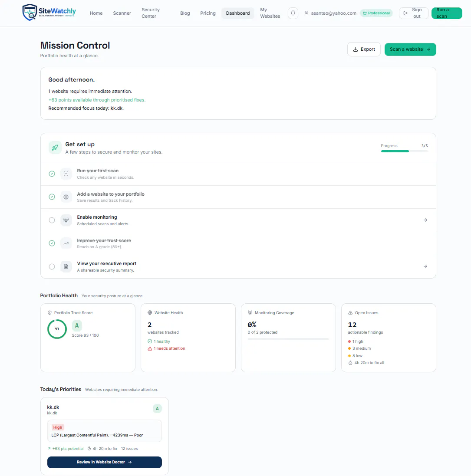Viewport: 471px width, 476px height.
Task: Toggle the Add a website to your portfolio checkmark
Action: pyautogui.click(x=52, y=197)
